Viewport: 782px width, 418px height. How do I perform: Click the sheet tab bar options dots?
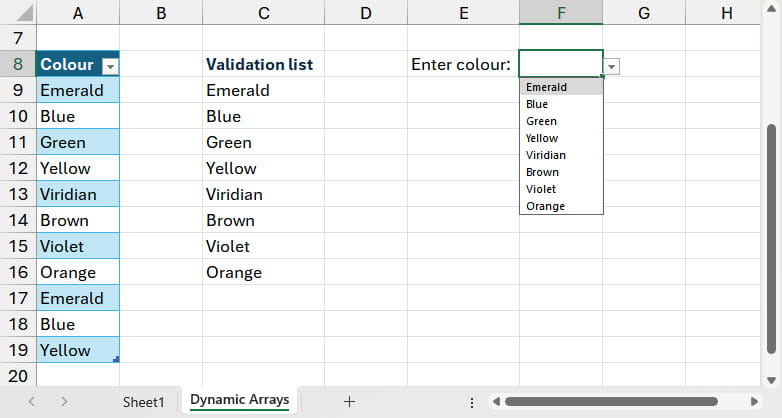(x=471, y=401)
